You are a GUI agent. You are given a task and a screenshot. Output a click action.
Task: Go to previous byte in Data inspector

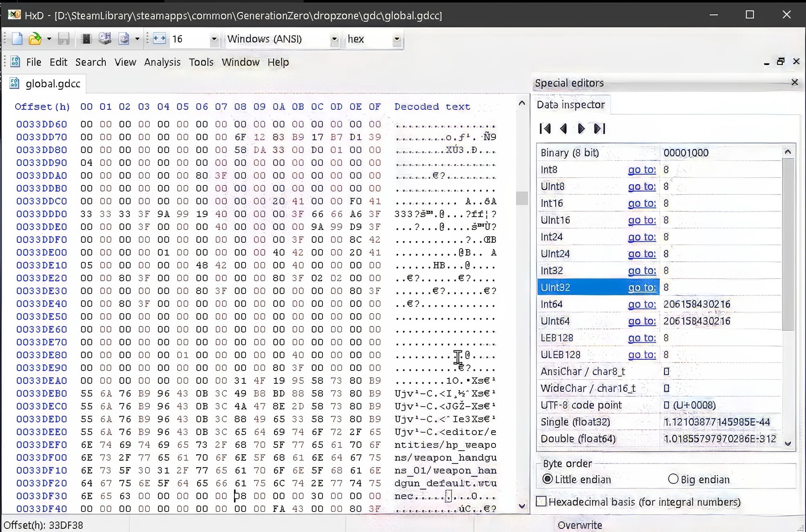coord(564,129)
